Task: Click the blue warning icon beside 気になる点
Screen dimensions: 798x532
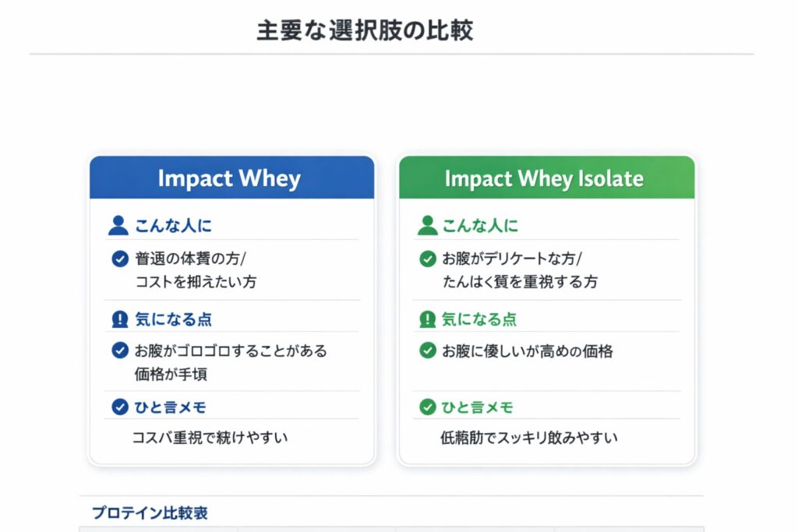Action: tap(119, 319)
